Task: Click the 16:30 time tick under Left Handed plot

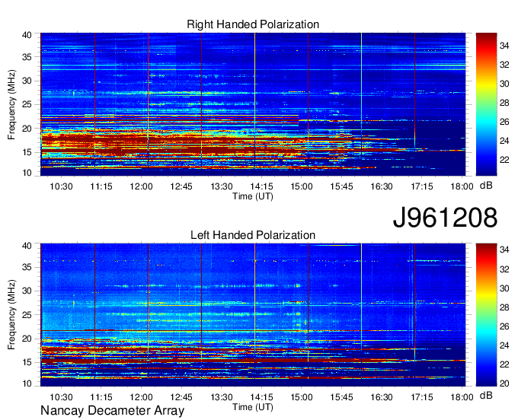Action: [x=382, y=397]
